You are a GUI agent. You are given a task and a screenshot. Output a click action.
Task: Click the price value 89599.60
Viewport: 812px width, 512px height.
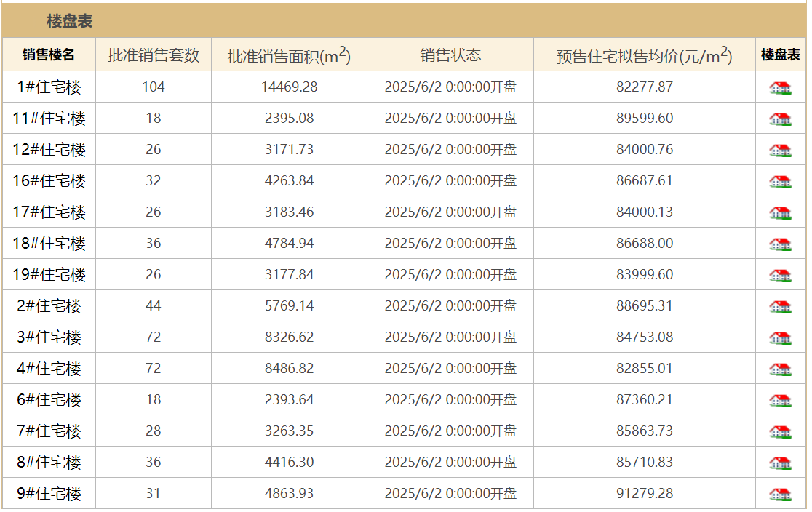coord(644,118)
